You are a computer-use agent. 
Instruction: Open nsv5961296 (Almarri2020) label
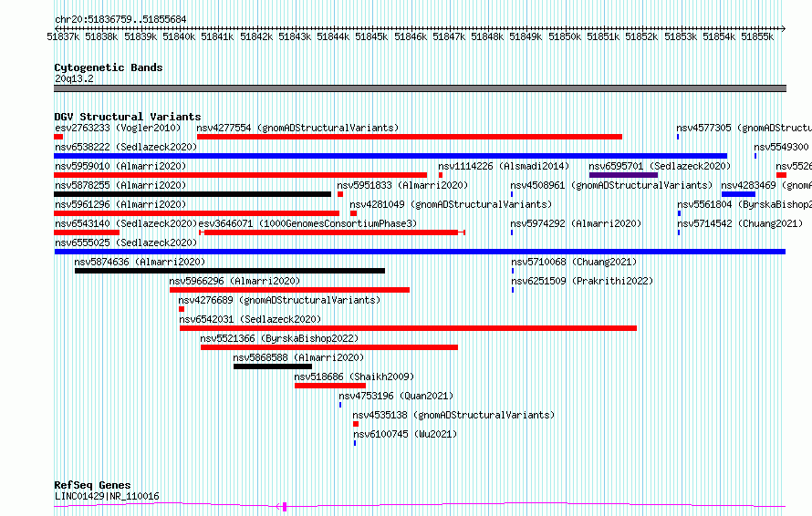[x=120, y=204]
